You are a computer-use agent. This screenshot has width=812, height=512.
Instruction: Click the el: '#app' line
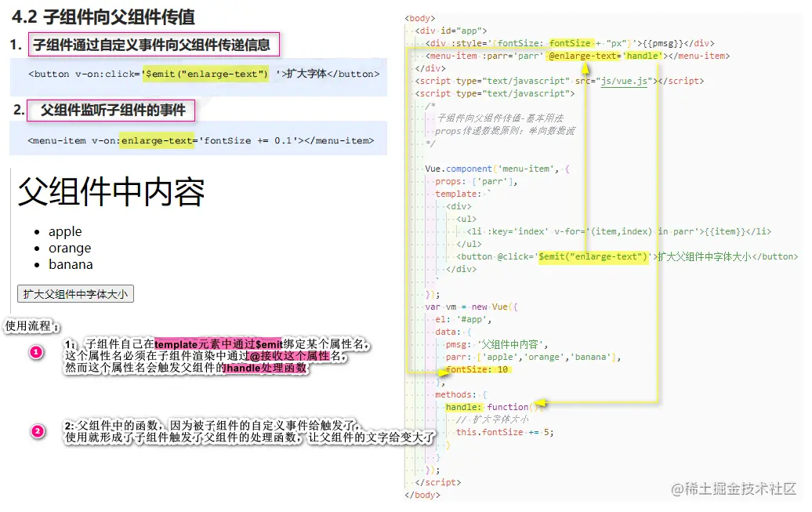coord(463,319)
